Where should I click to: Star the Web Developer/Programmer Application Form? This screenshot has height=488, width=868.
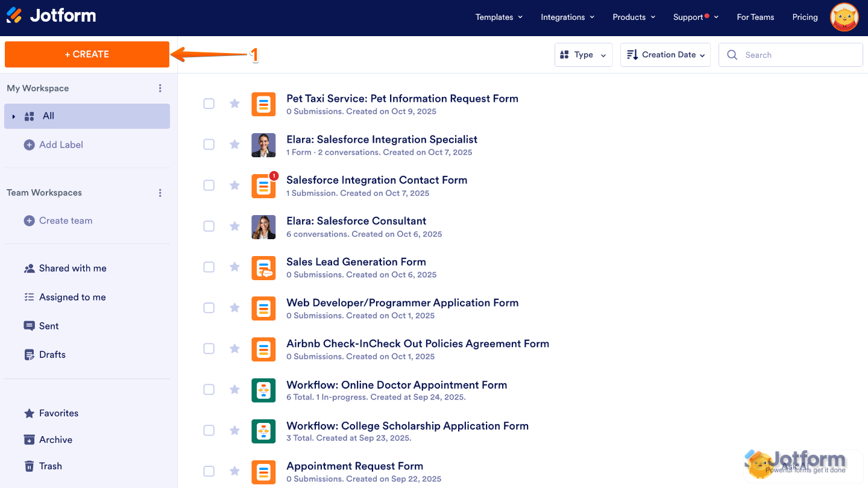pos(234,308)
